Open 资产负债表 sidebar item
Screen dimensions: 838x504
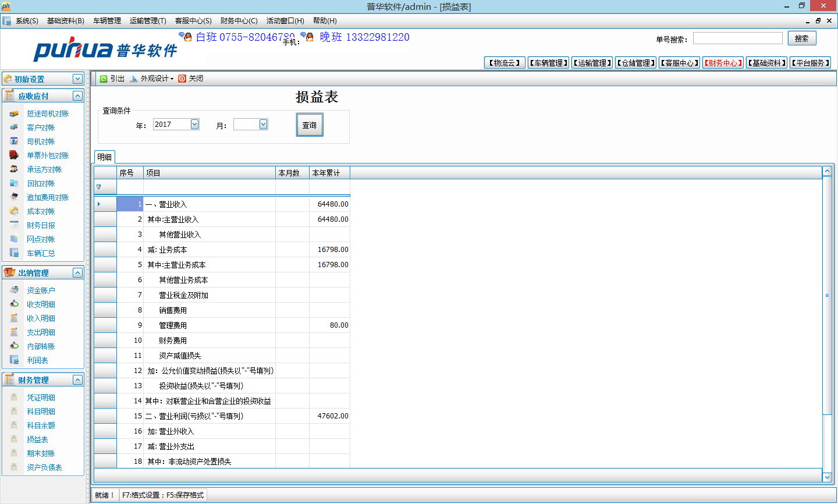pyautogui.click(x=44, y=467)
